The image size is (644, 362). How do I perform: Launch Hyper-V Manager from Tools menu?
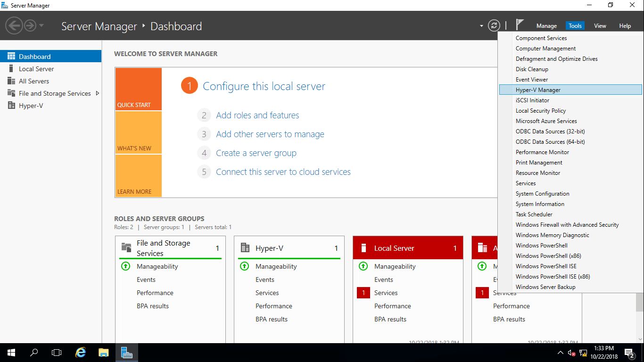click(570, 90)
